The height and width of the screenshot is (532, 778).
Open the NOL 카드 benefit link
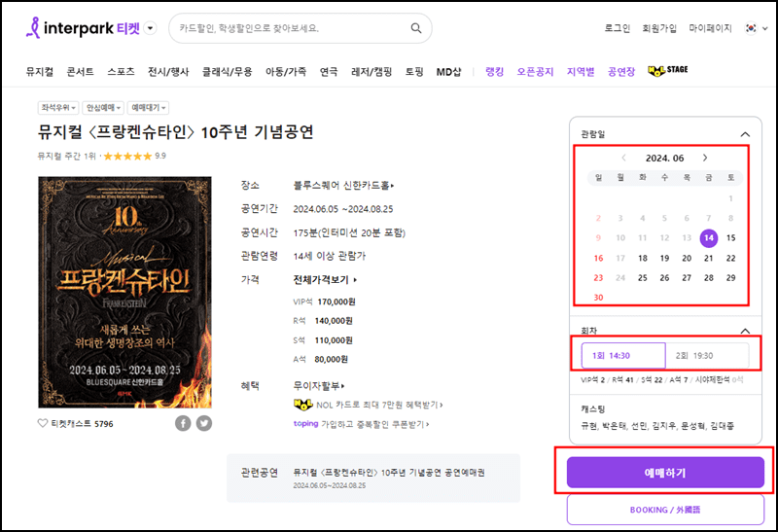pos(368,405)
